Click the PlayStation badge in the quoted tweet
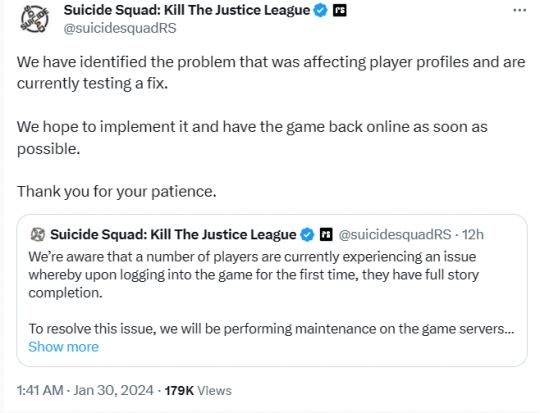Viewport: 540px width, 413px height. [x=326, y=235]
